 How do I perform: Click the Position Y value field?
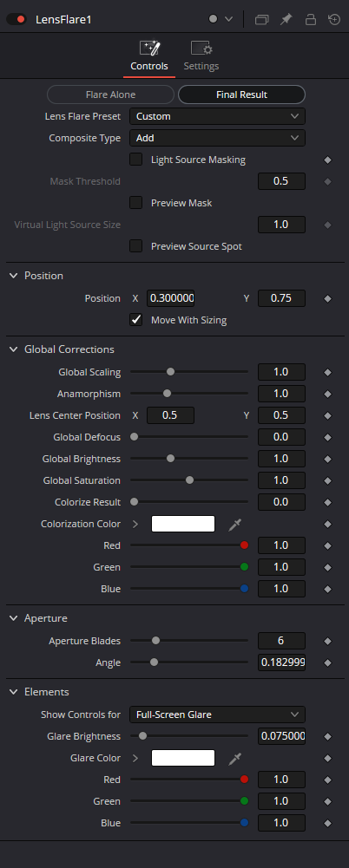(281, 297)
